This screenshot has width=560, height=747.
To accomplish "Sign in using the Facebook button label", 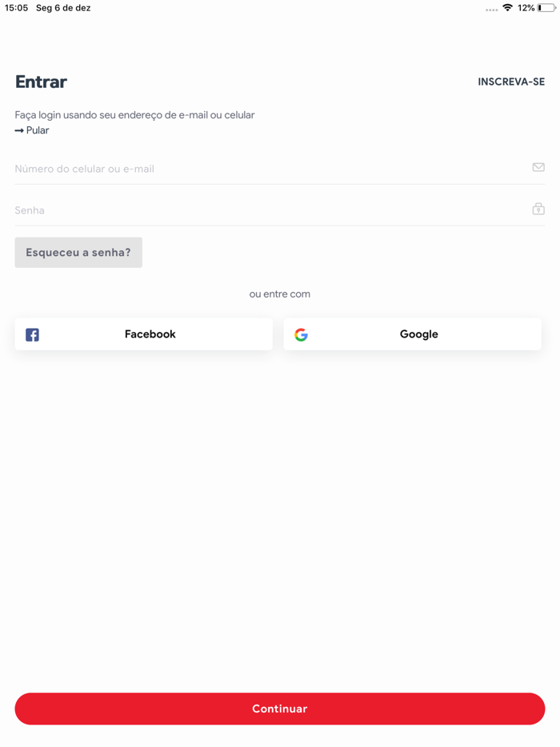I will pyautogui.click(x=150, y=334).
